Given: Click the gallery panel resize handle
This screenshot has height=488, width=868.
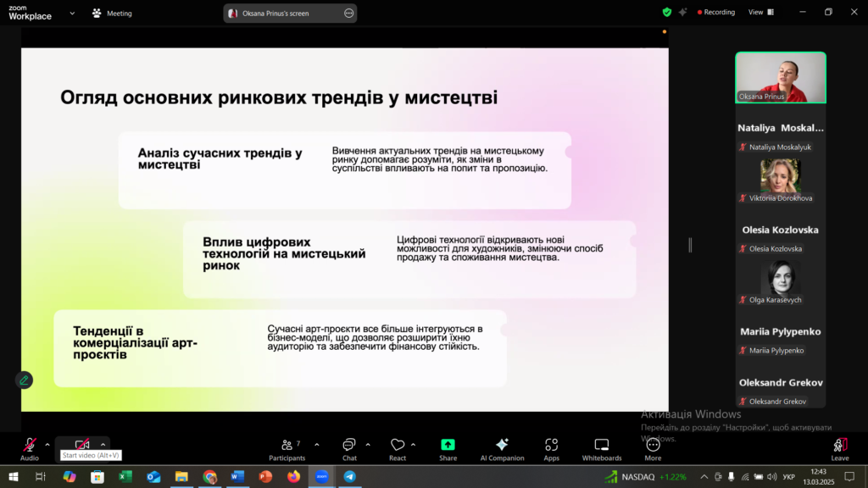Looking at the screenshot, I should pos(690,245).
